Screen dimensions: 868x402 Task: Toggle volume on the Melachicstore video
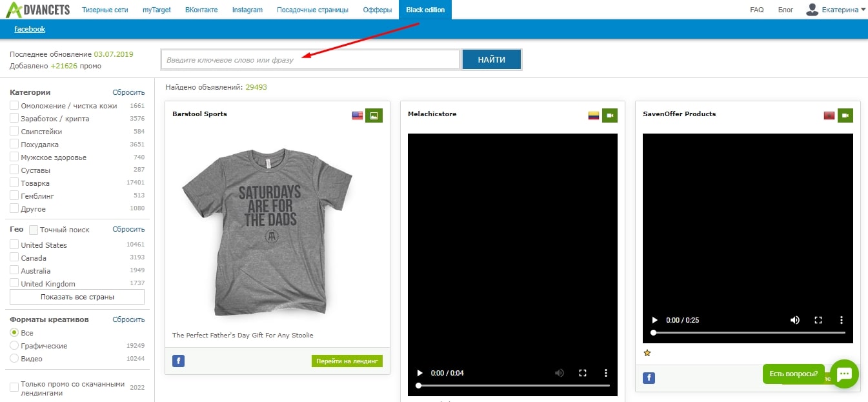pyautogui.click(x=560, y=373)
